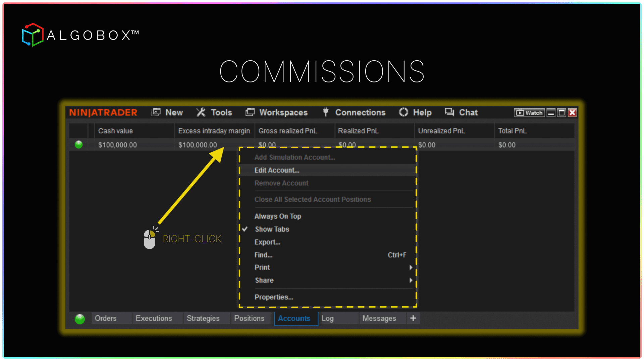Screen dimensions: 644x361
Task: Click the Cash value column header
Action: 116,131
